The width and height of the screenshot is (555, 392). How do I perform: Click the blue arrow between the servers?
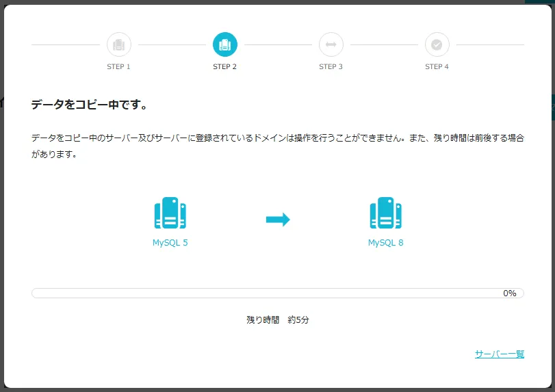278,220
